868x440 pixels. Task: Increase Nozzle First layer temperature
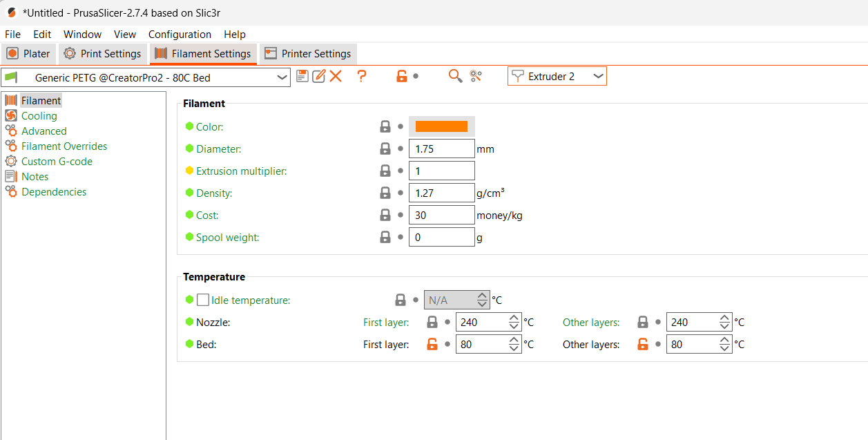[514, 318]
